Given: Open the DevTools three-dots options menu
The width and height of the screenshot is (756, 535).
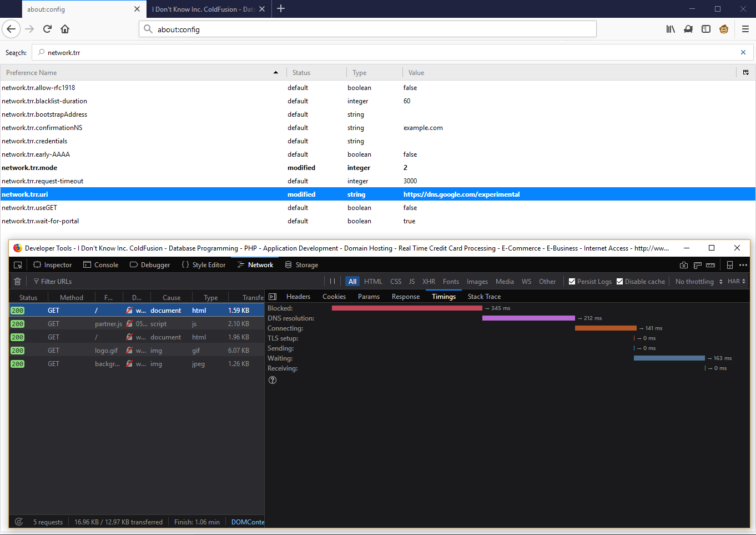Looking at the screenshot, I should click(743, 265).
